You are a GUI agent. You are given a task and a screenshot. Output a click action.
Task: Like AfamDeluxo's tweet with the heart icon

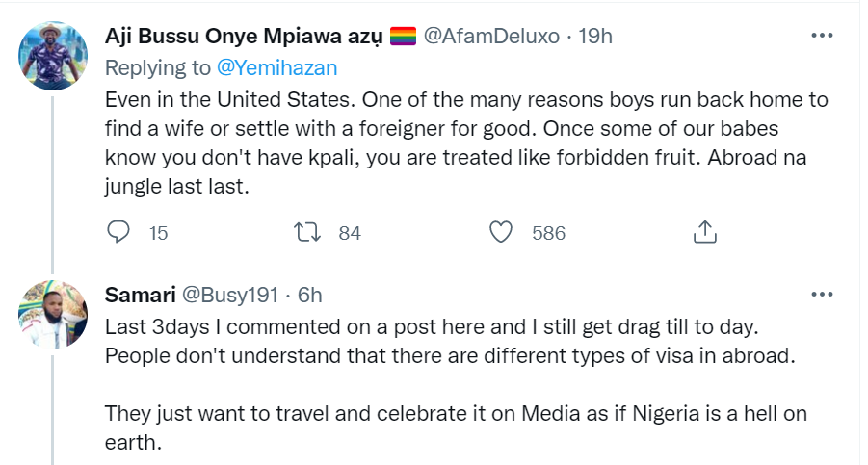[x=501, y=232]
